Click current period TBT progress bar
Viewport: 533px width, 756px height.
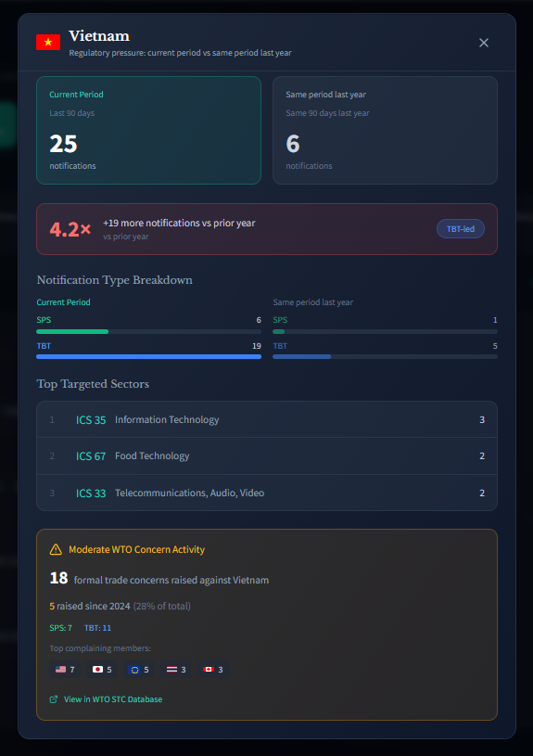(149, 357)
